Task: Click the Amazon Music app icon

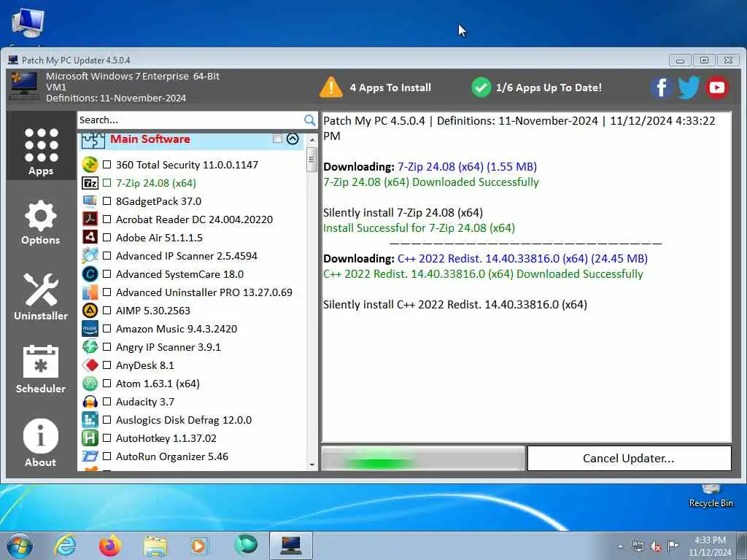Action: (90, 329)
